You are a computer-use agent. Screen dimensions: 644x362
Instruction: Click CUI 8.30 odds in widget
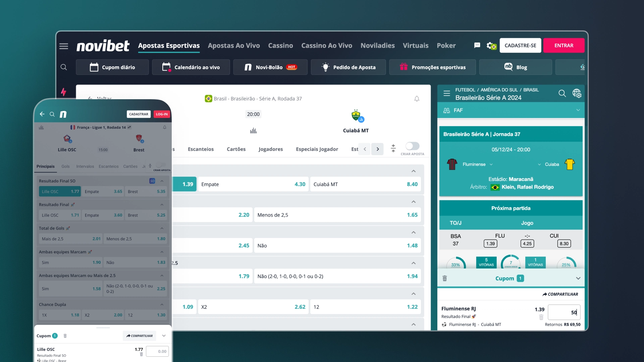click(564, 244)
